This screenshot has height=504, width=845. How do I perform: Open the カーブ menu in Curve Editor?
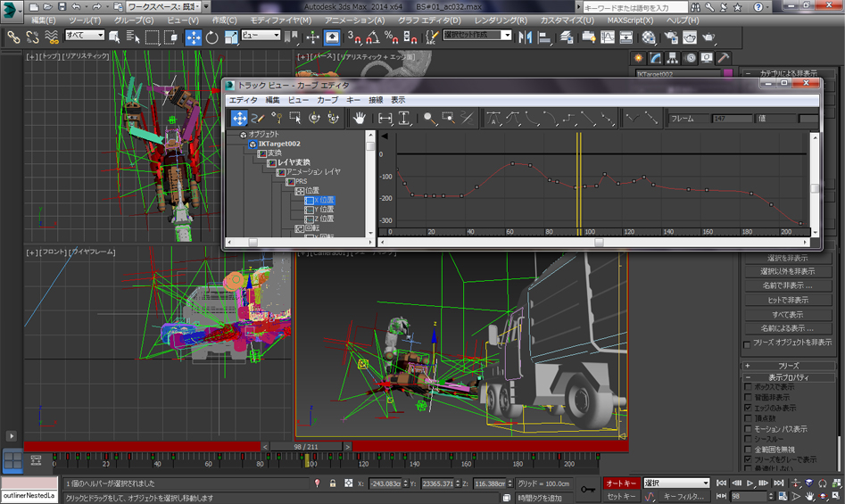pos(327,100)
